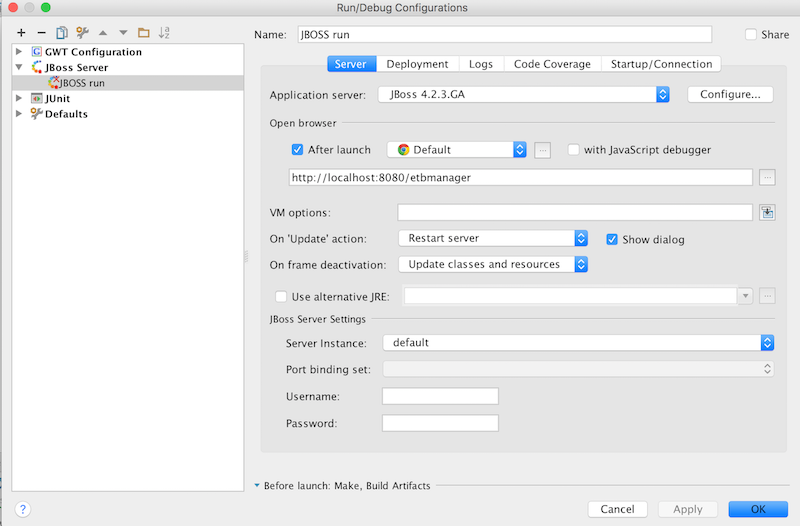The width and height of the screenshot is (800, 526).
Task: Expand VM options editor icon
Action: tap(767, 212)
